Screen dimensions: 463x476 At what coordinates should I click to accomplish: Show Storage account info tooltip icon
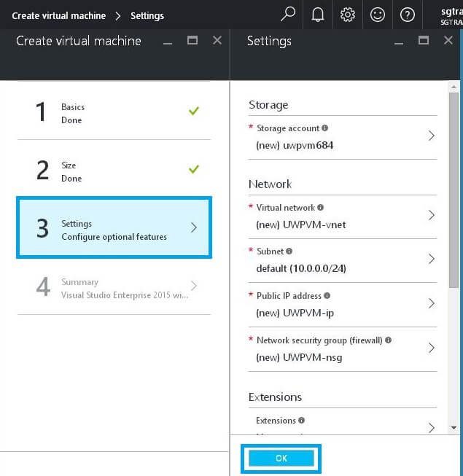(x=324, y=128)
